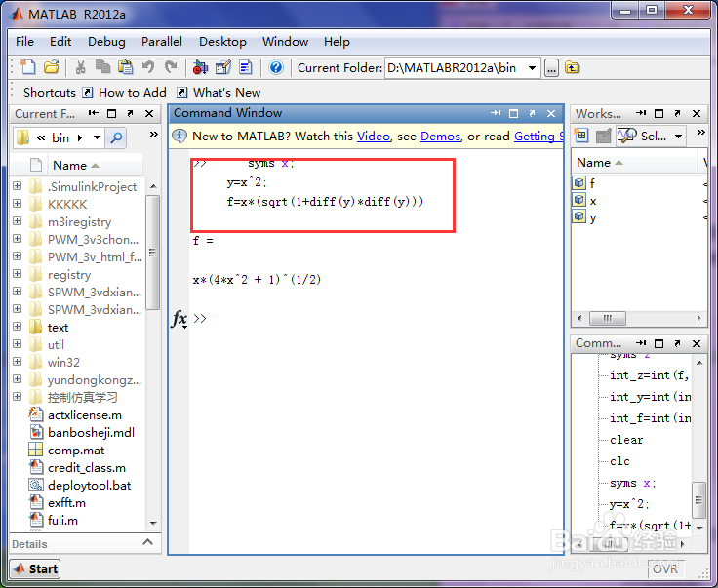This screenshot has width=718, height=588.
Task: Maximize the Command History panel
Action: tap(658, 343)
